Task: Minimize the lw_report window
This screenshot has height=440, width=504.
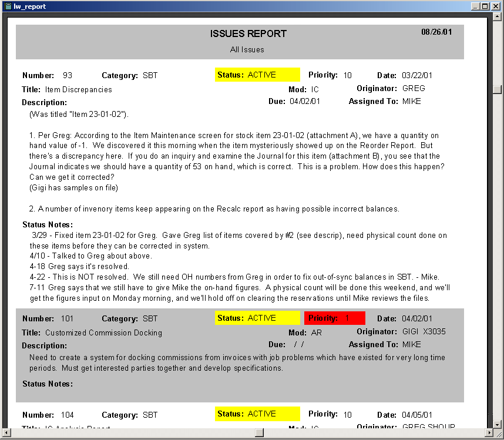Action: point(476,6)
